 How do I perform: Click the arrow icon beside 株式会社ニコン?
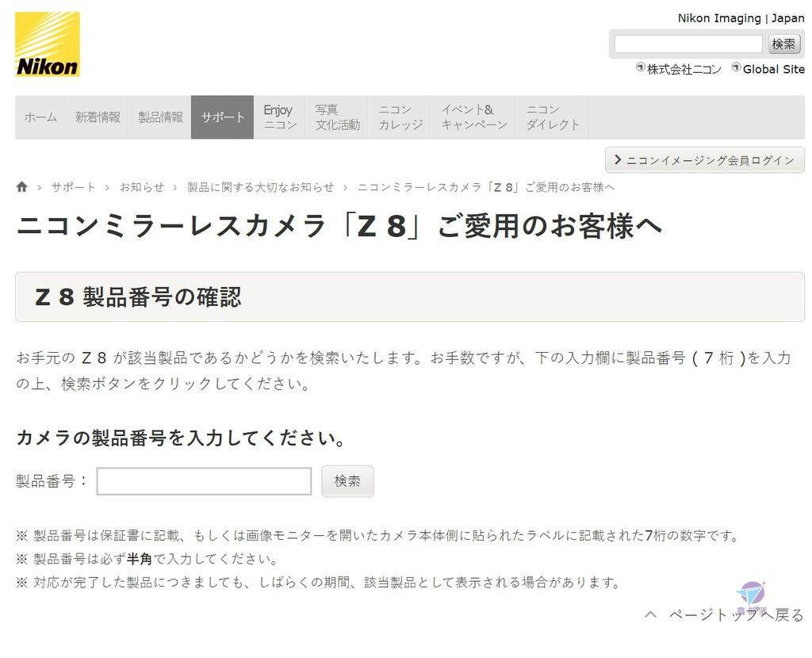641,67
